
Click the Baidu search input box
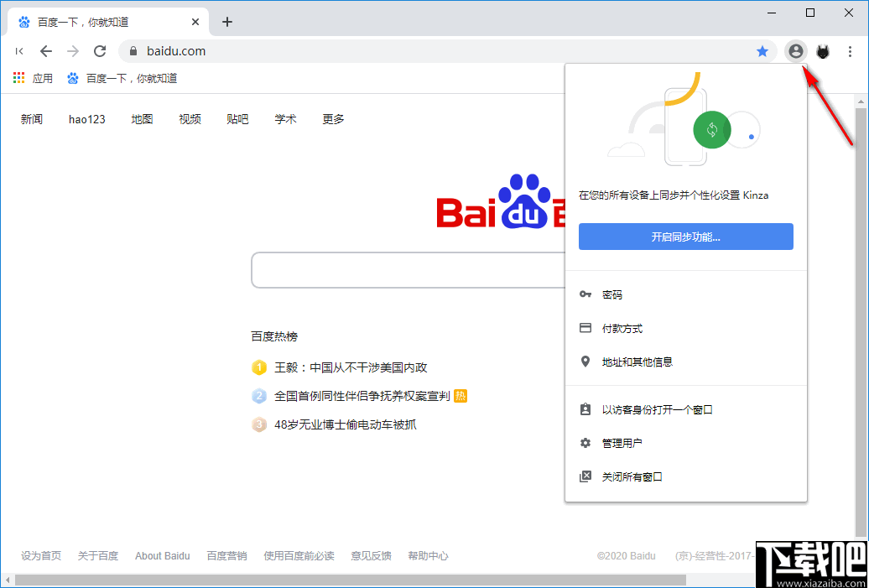[408, 270]
